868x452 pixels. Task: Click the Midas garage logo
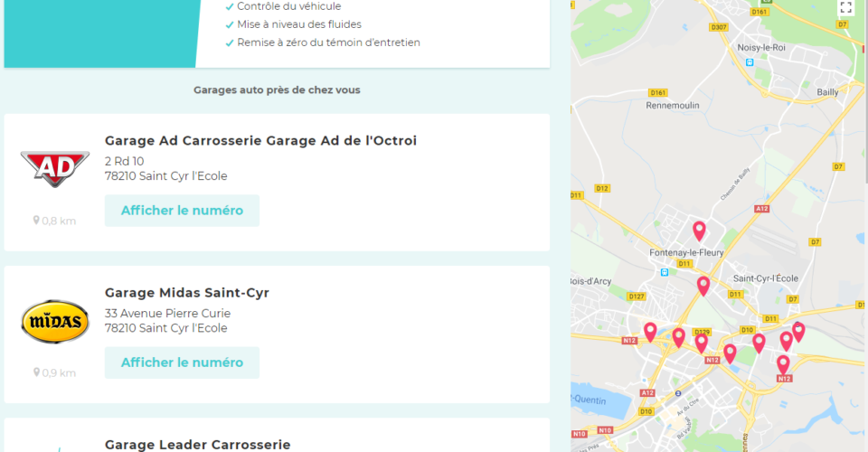click(x=55, y=322)
